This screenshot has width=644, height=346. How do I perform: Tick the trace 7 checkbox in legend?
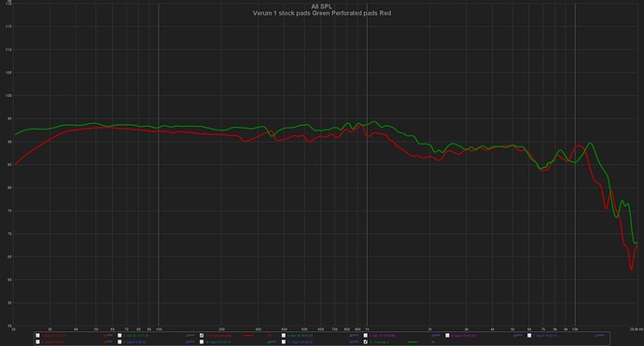529,336
